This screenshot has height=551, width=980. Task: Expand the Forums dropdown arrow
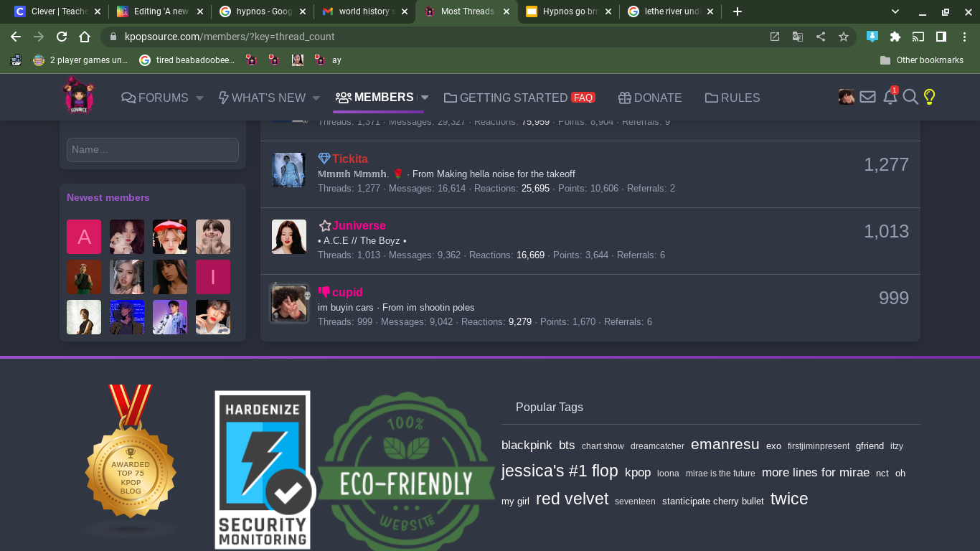(x=199, y=98)
